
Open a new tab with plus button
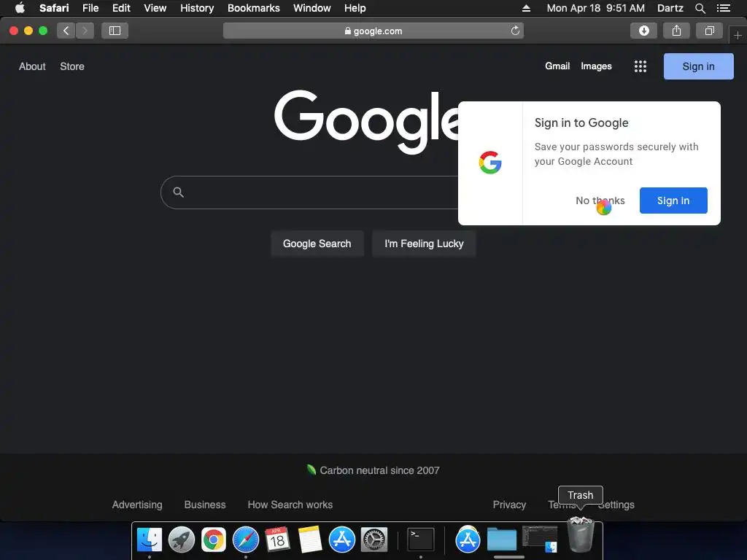tap(738, 35)
